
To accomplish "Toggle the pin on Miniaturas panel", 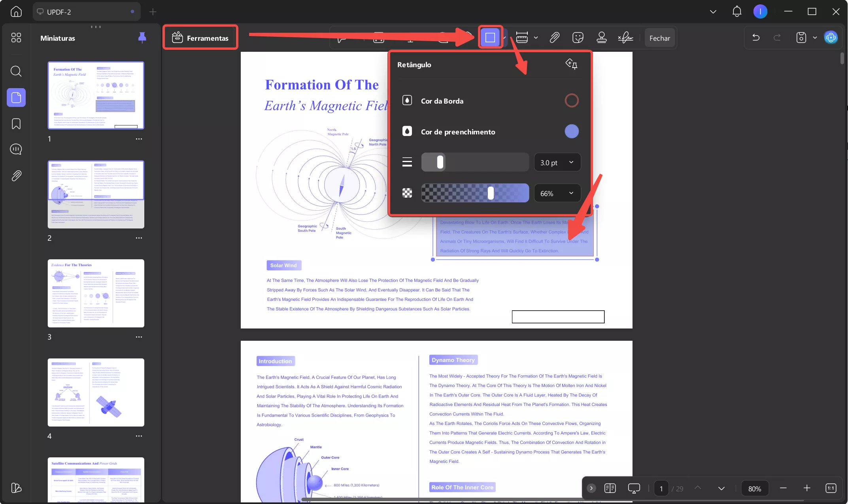I will point(142,38).
